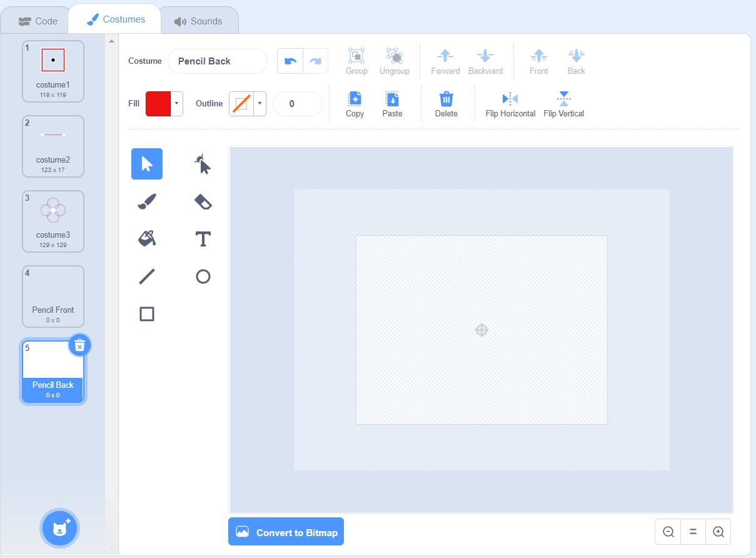
Task: Select the Pencil Front costume
Action: tap(53, 297)
